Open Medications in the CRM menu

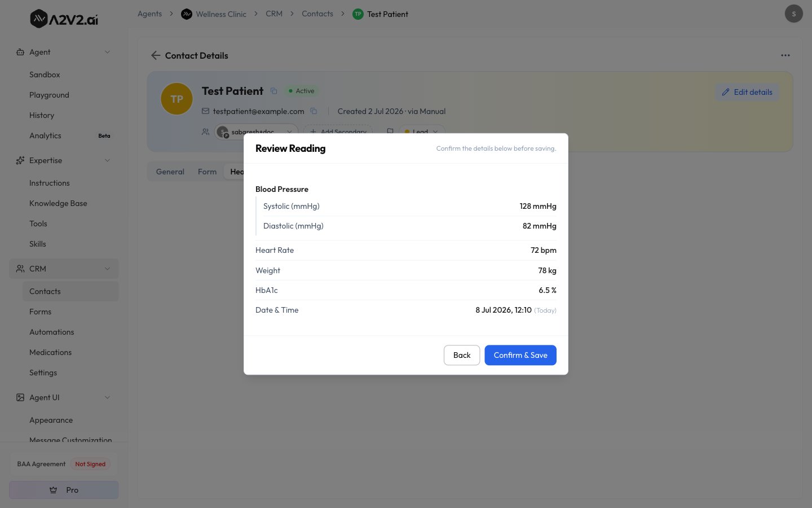click(50, 352)
